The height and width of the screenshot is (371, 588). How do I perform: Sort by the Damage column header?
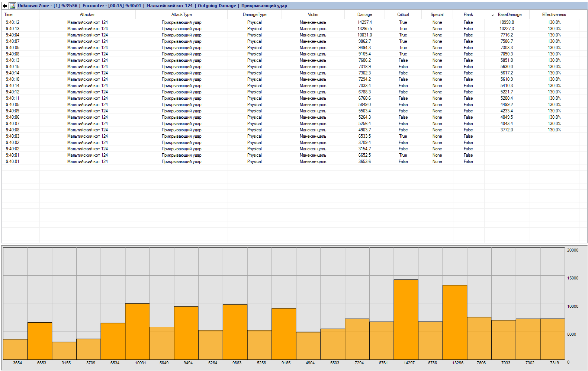click(x=364, y=15)
